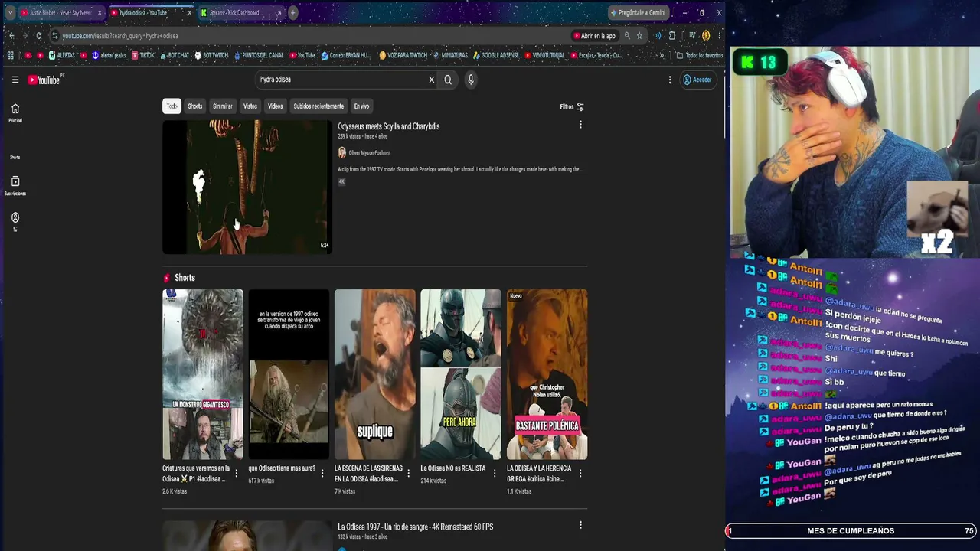The image size is (980, 551).
Task: Open YouTube settings three-dot menu beside Acceder
Action: 669,80
